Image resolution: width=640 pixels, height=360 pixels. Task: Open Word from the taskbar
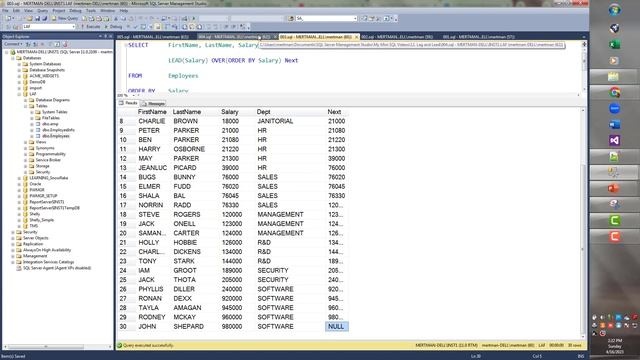614,124
